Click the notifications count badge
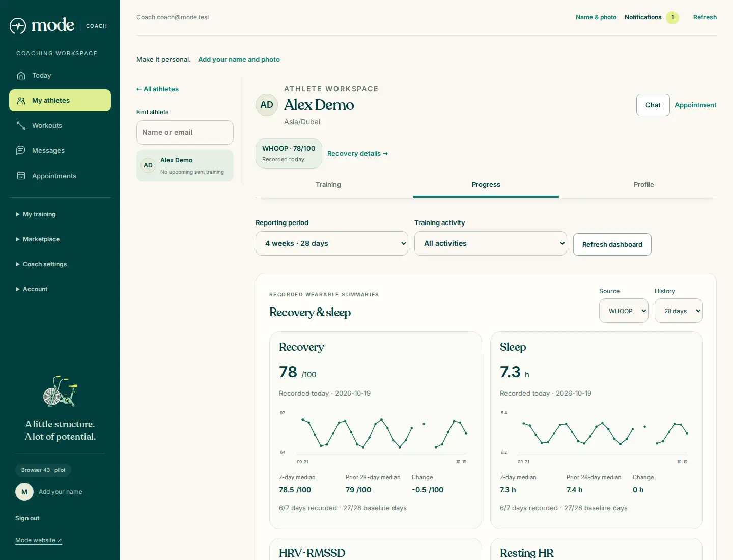This screenshot has height=560, width=733. [x=672, y=17]
